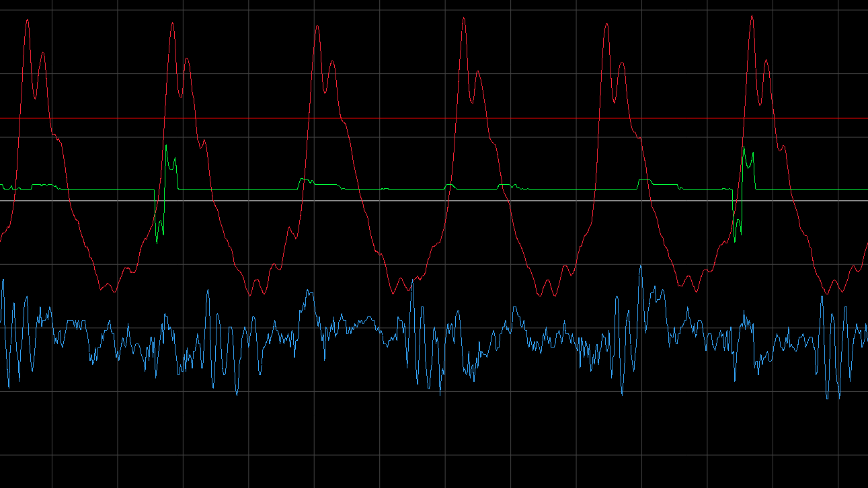Click the secondary shoulder of the leftmost red peak
Screen dimensions: 868x488
coord(42,52)
